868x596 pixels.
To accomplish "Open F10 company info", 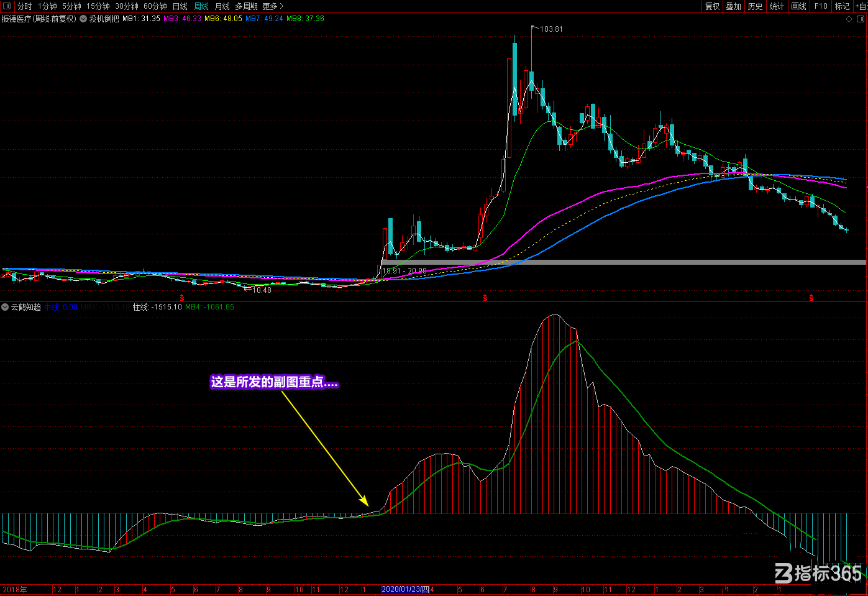I will click(821, 6).
